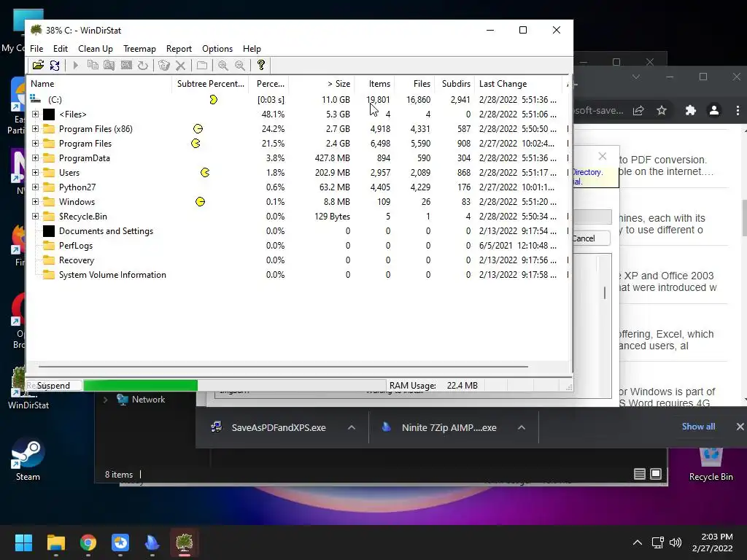Open the File menu
747x560 pixels.
(36, 49)
